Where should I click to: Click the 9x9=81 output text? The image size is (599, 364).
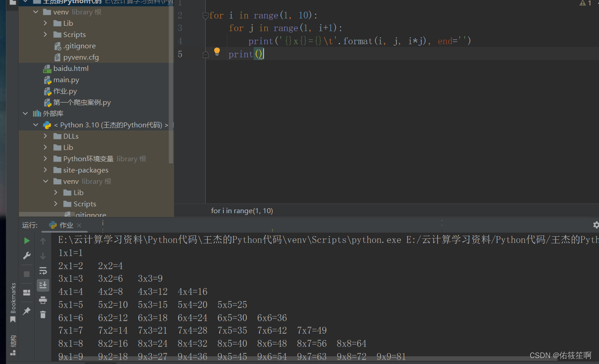pos(391,357)
